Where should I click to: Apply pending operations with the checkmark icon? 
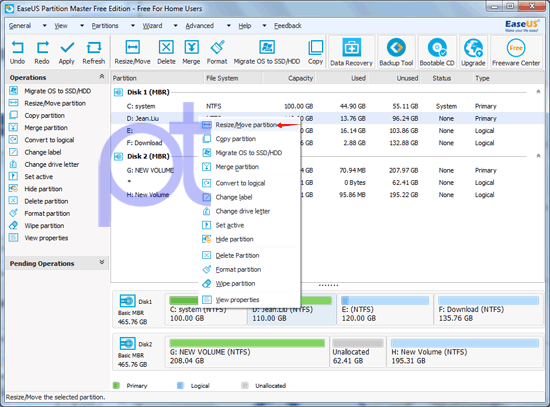coord(67,53)
